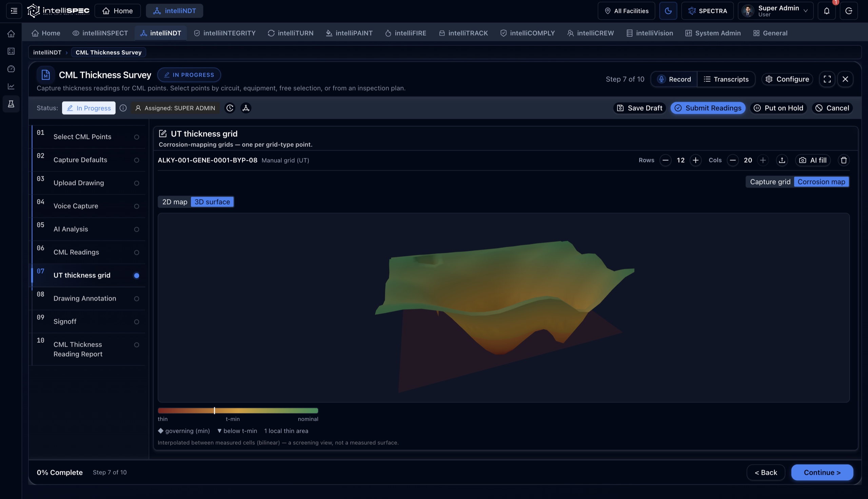Open left sidebar line chart icon

pyautogui.click(x=11, y=86)
